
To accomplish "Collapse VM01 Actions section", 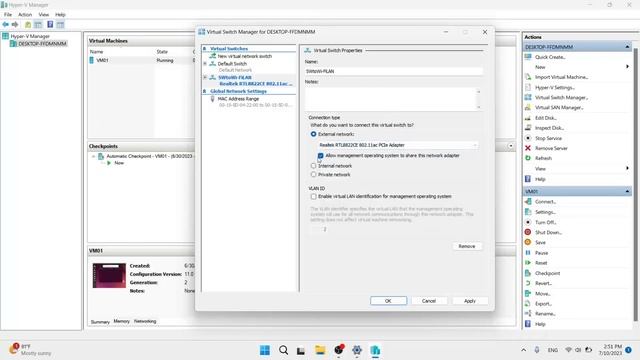I will 627,191.
